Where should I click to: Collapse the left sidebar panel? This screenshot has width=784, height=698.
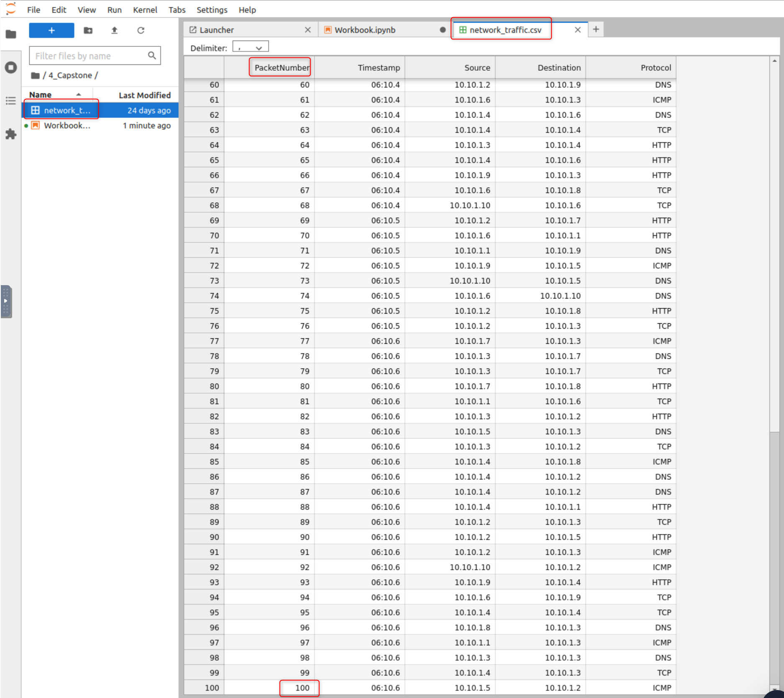pyautogui.click(x=6, y=301)
